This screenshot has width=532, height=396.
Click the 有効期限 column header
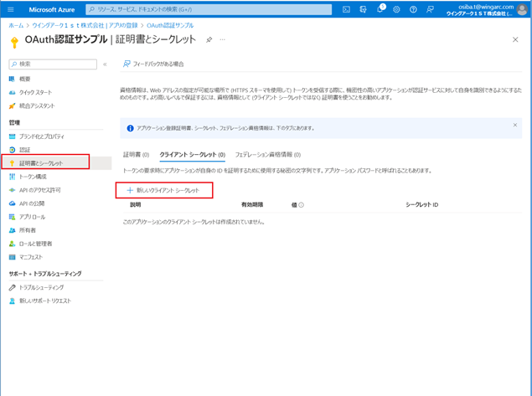252,204
